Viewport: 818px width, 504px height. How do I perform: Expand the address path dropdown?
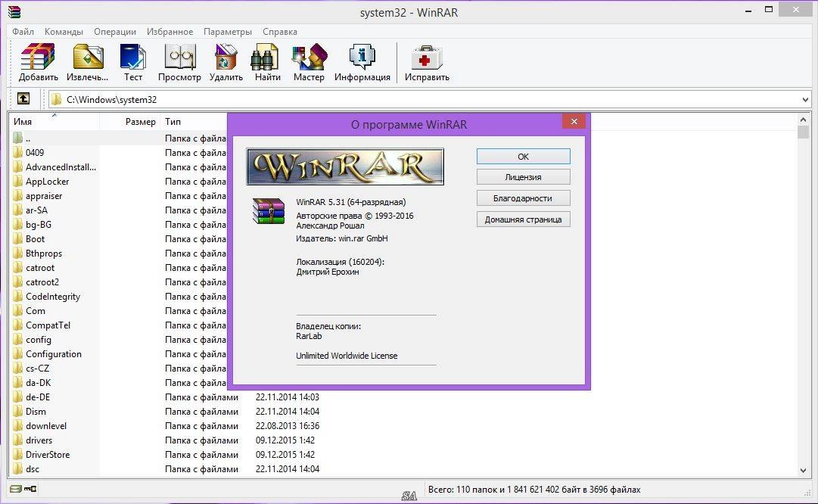coord(805,99)
